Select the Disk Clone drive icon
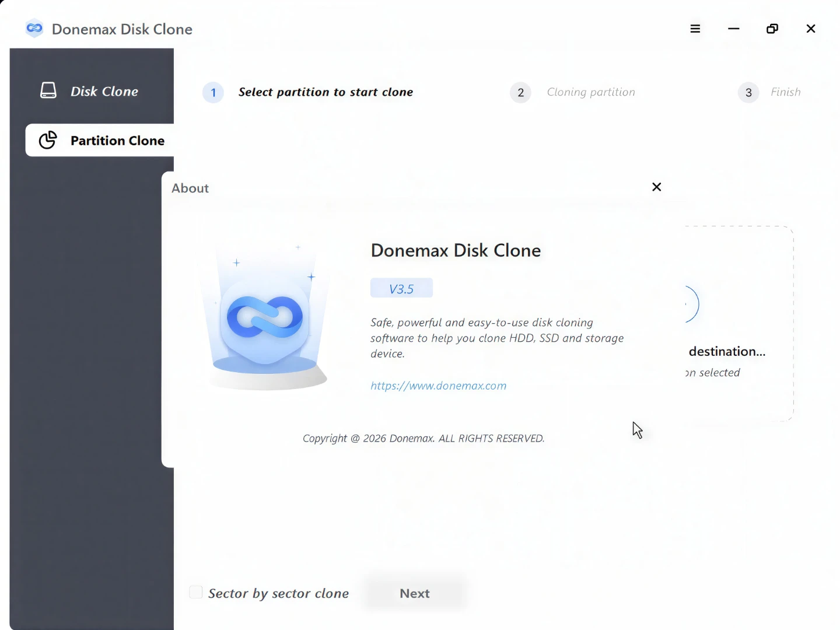Image resolution: width=840 pixels, height=630 pixels. point(48,90)
